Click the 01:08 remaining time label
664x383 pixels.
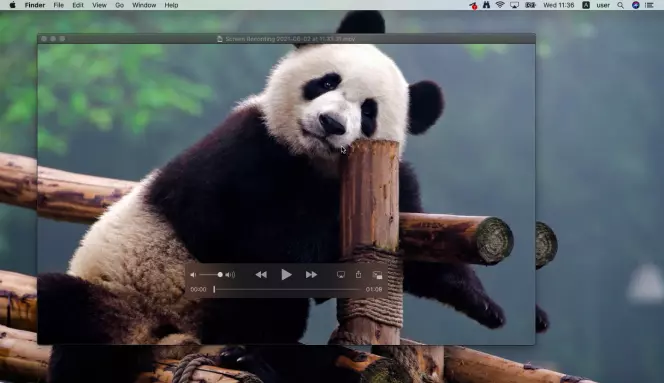coord(374,289)
